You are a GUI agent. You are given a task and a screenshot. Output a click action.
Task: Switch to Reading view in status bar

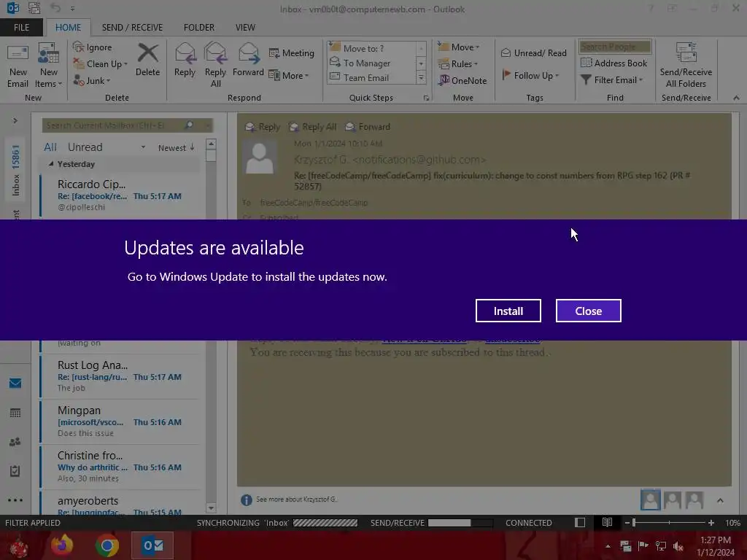click(x=607, y=522)
